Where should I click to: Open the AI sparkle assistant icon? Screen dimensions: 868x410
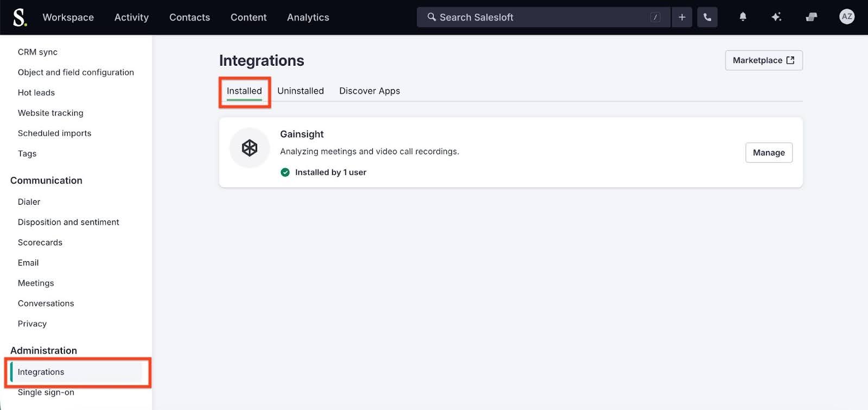click(x=777, y=17)
